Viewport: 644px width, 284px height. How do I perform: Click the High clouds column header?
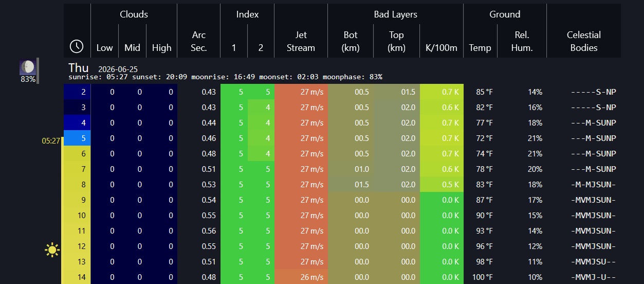161,48
